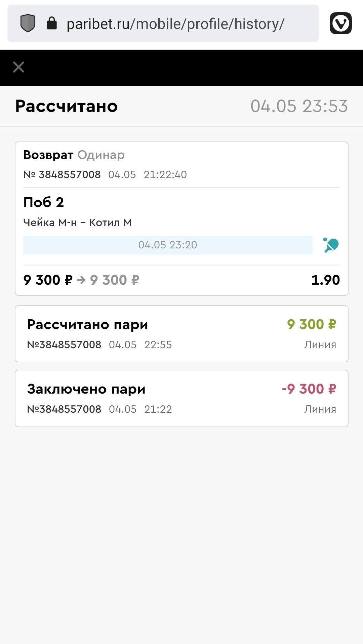Click the red -9 300 ₽ stake amount
Viewport: 363px width, 644px height.
point(309,389)
